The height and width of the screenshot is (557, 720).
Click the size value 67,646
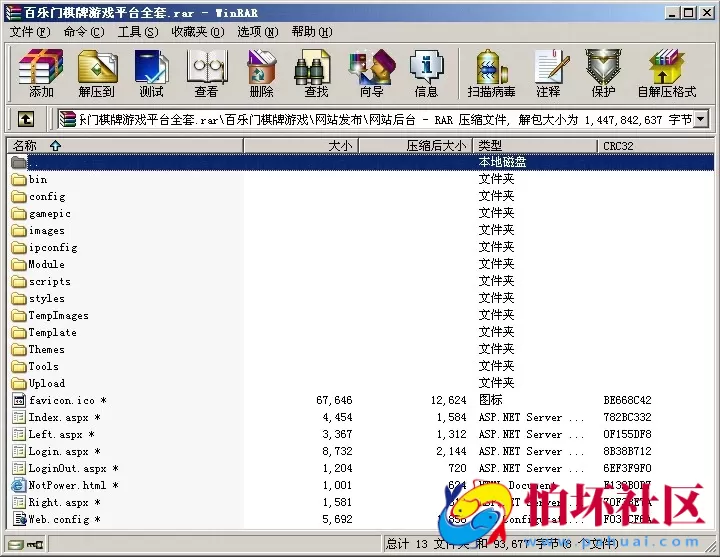(x=334, y=400)
